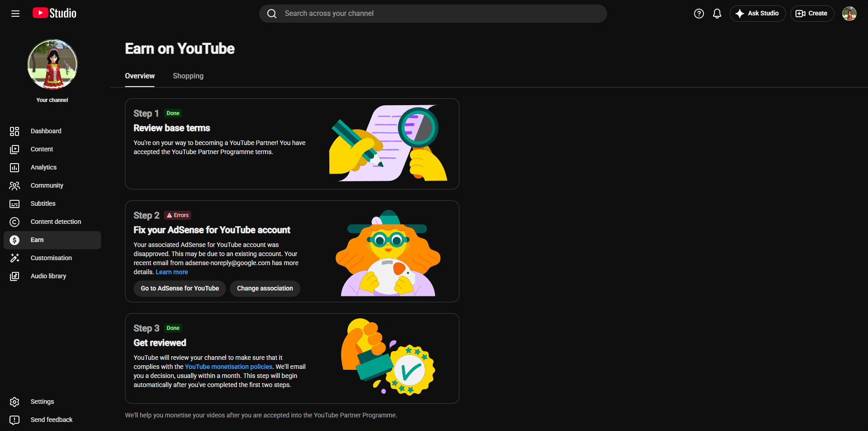Click the Subtitles icon
The height and width of the screenshot is (431, 868).
14,204
